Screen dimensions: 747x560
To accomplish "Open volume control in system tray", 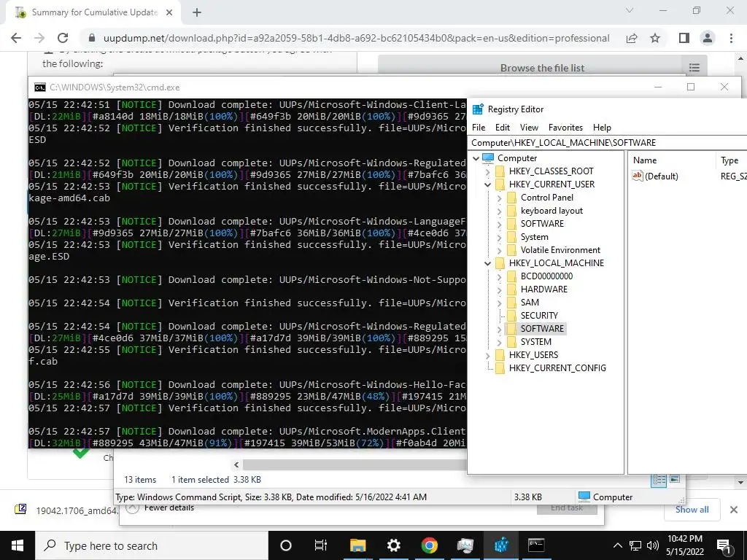I will 653,545.
